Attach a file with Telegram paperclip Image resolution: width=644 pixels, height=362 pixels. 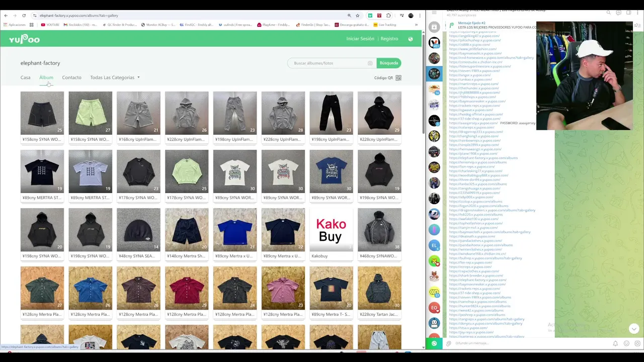tap(449, 343)
